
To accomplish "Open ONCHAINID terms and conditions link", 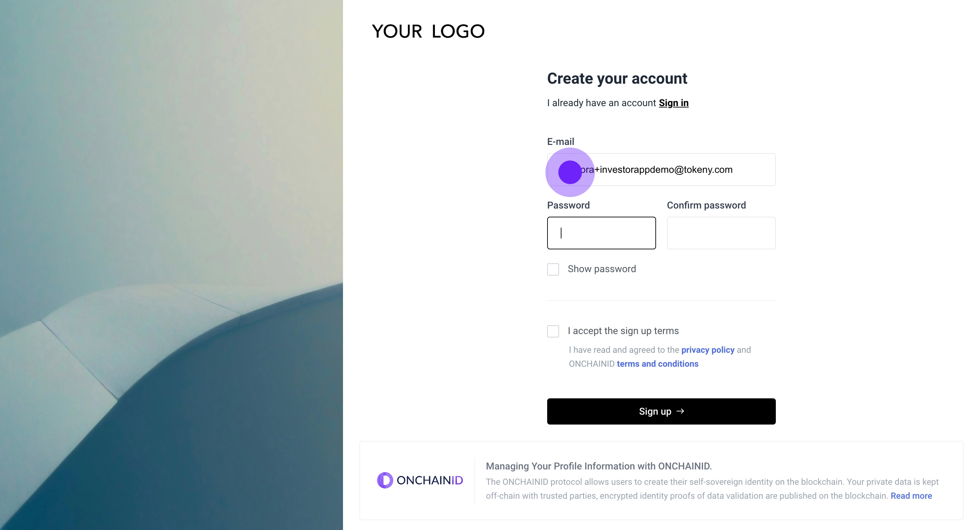I will 657,364.
